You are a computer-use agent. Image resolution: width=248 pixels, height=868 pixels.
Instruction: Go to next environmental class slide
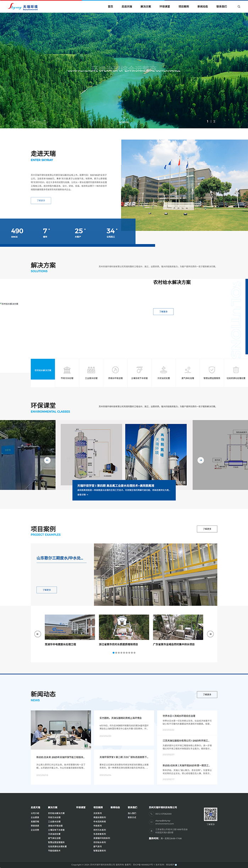[201, 460]
